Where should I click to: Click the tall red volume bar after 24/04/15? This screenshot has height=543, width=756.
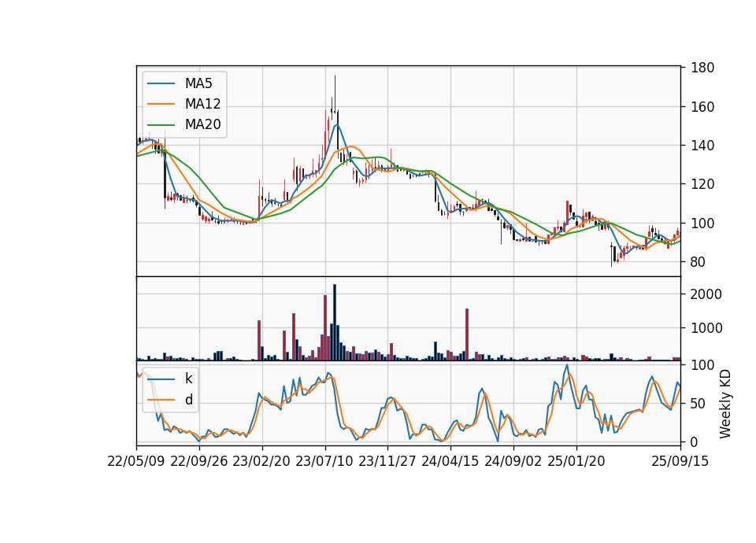(467, 334)
